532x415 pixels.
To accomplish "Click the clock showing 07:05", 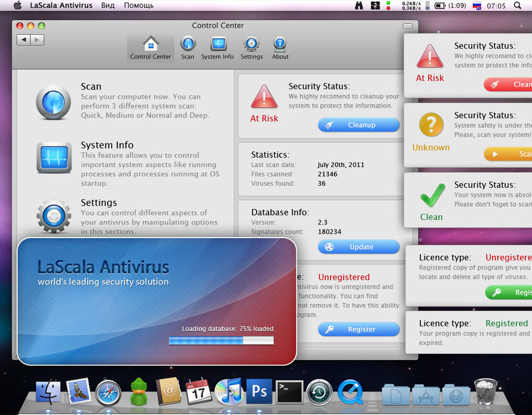I will click(x=496, y=6).
